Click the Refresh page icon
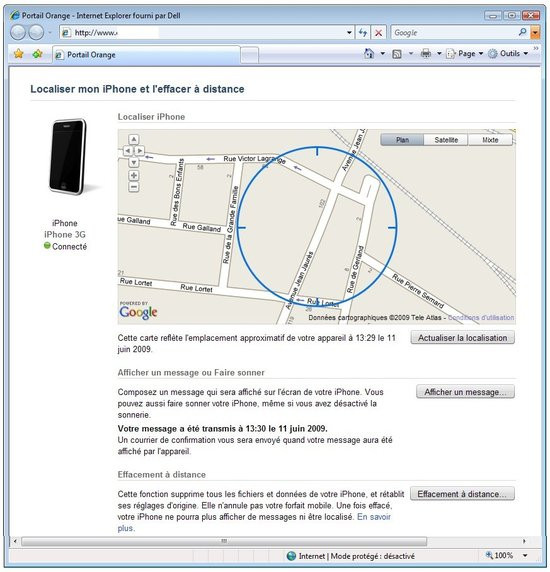The width and height of the screenshot is (550, 572). [363, 32]
